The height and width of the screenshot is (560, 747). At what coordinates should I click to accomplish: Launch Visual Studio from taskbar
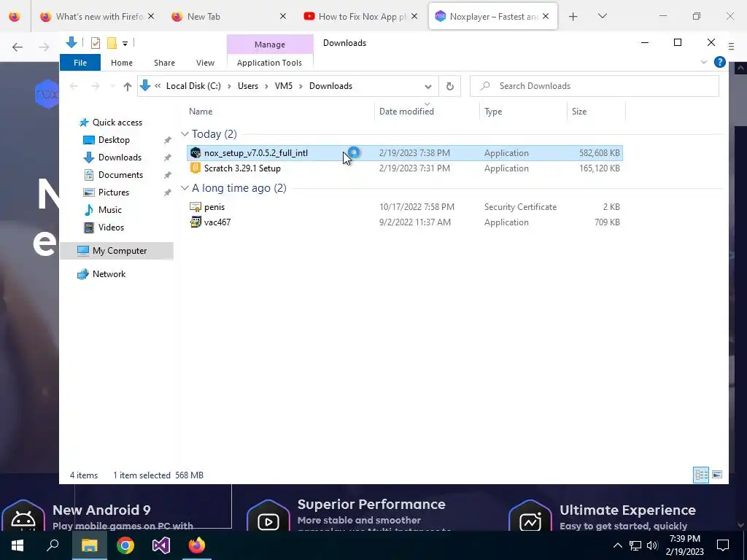161,545
